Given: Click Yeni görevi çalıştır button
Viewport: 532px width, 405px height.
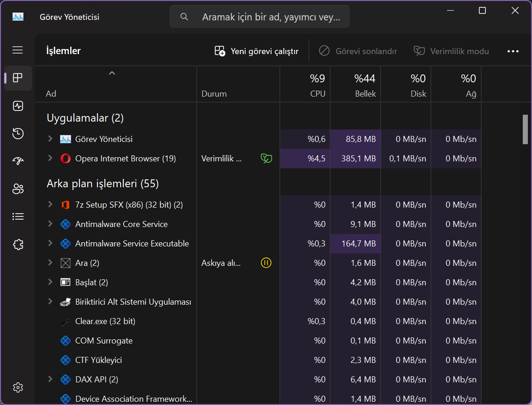Looking at the screenshot, I should point(256,51).
